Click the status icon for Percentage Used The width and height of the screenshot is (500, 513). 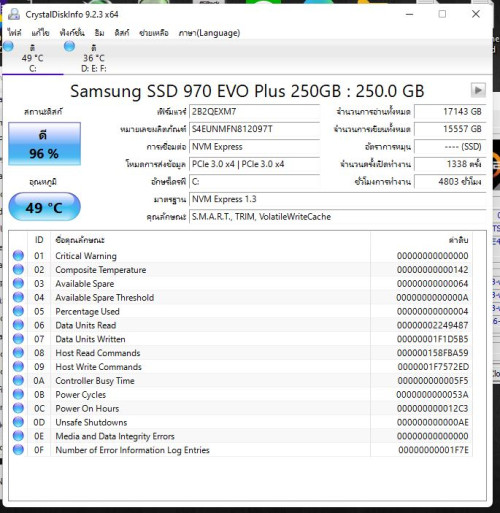pyautogui.click(x=18, y=311)
